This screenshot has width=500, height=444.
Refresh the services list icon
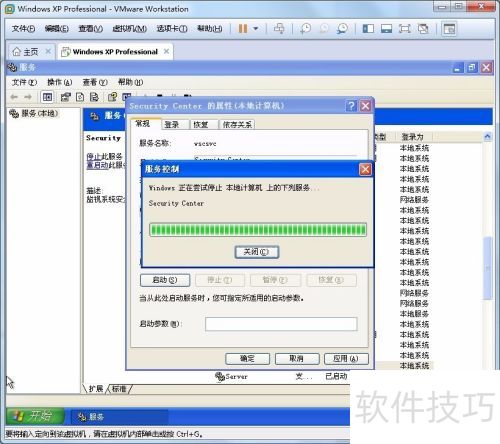pos(80,97)
